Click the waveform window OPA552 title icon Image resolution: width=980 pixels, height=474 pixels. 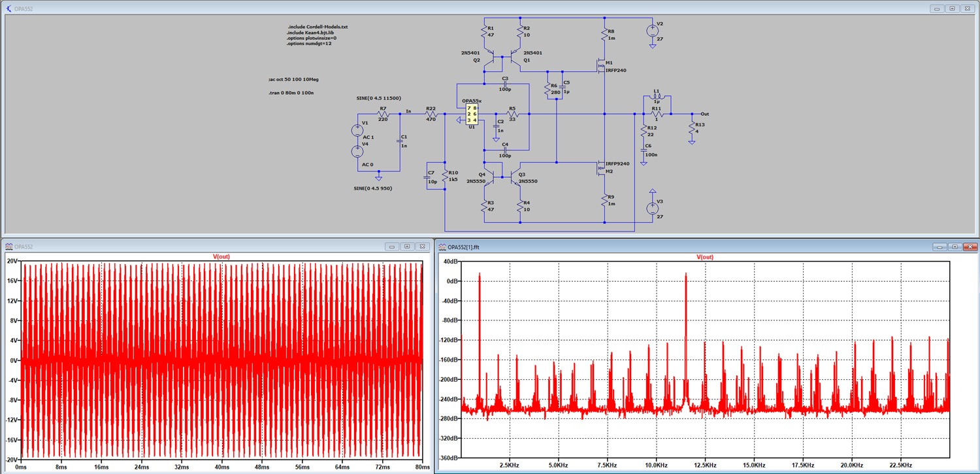(x=9, y=246)
